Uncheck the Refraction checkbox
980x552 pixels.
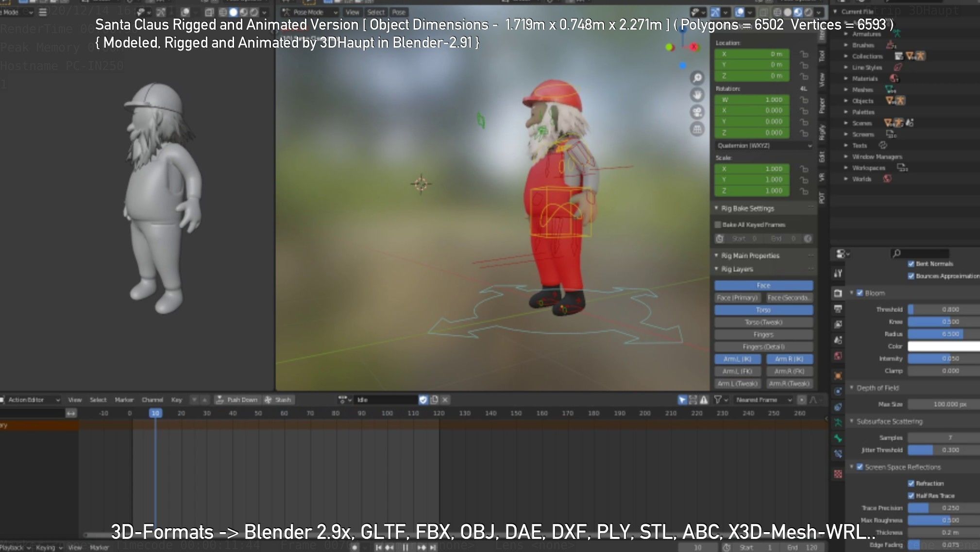tap(911, 483)
